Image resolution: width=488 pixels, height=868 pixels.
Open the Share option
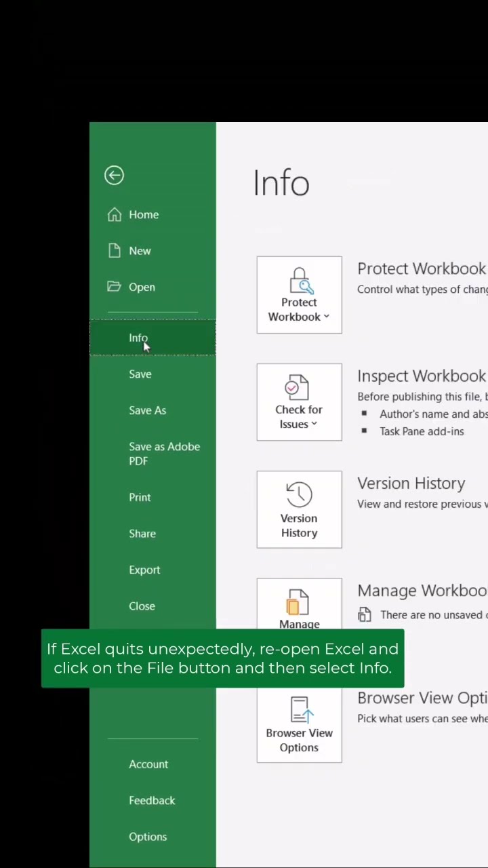click(152, 533)
